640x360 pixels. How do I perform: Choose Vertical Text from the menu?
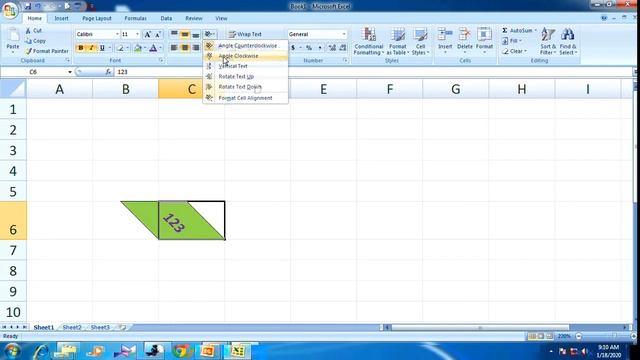(x=245, y=66)
